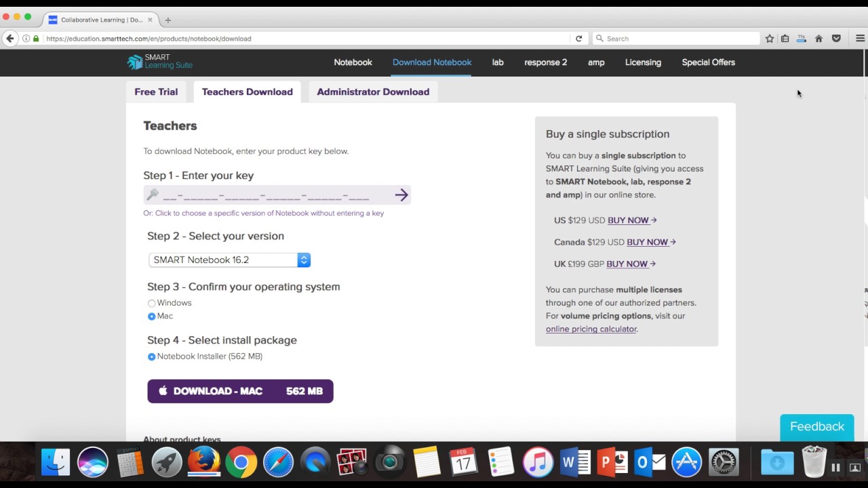Focus the product key input field
This screenshot has height=488, width=868.
pos(277,195)
